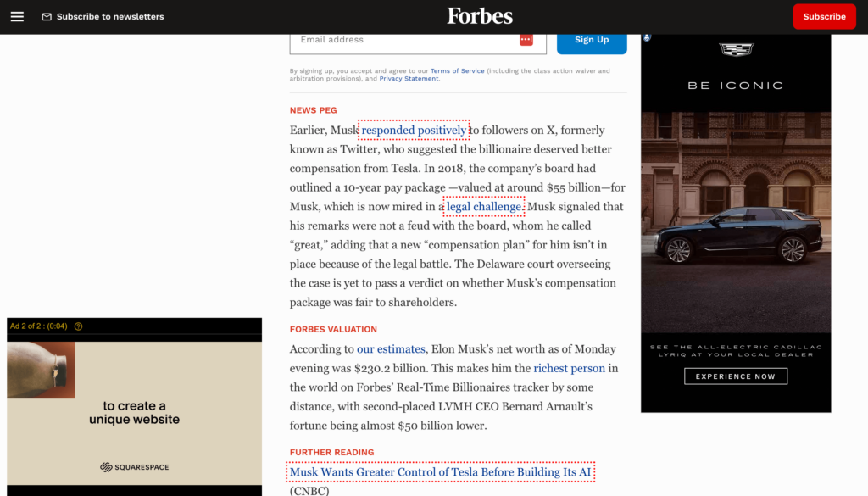The height and width of the screenshot is (496, 868).
Task: Open the 'legal challenge' link
Action: [484, 207]
